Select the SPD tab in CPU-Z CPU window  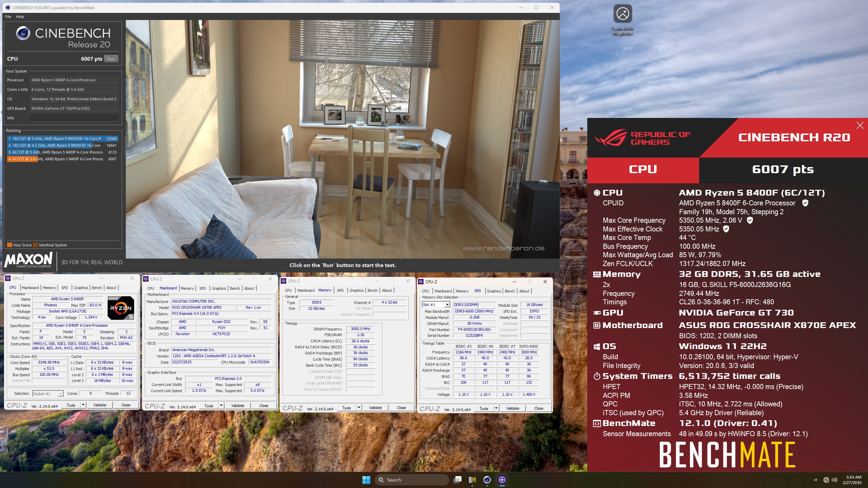tap(64, 288)
